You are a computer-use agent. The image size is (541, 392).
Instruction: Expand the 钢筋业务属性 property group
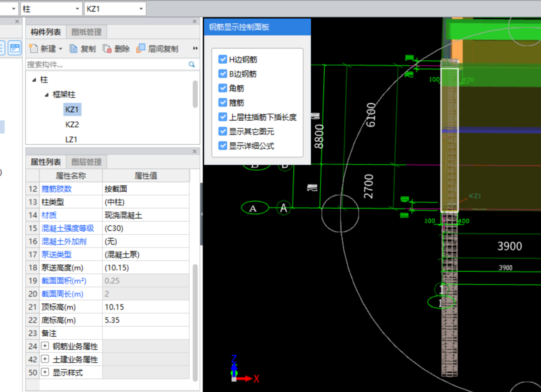(x=45, y=346)
